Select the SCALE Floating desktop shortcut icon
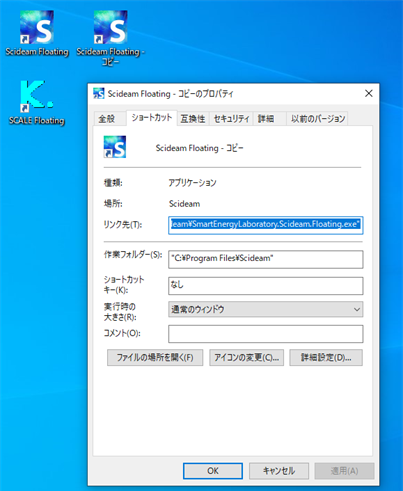 37,103
